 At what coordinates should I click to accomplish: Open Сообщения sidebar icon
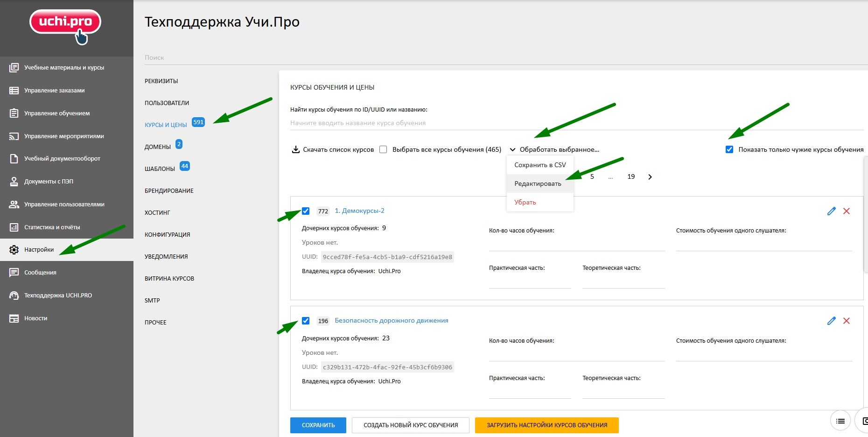pos(14,273)
